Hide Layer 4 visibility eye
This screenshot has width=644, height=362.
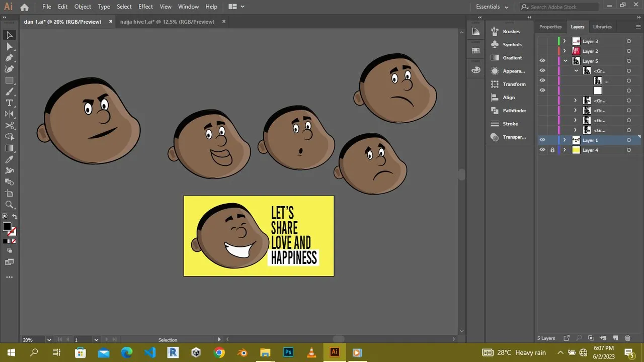(x=542, y=150)
